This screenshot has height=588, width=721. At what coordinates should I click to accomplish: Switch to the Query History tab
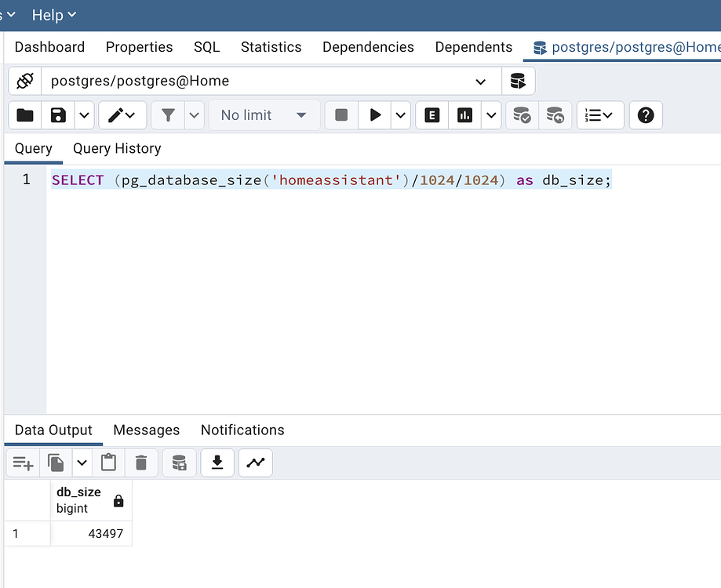point(116,148)
